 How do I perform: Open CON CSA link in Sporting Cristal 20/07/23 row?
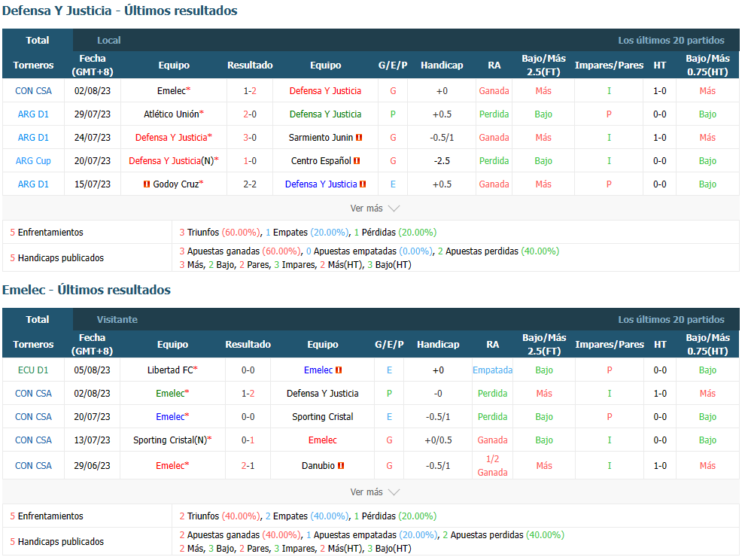click(33, 416)
